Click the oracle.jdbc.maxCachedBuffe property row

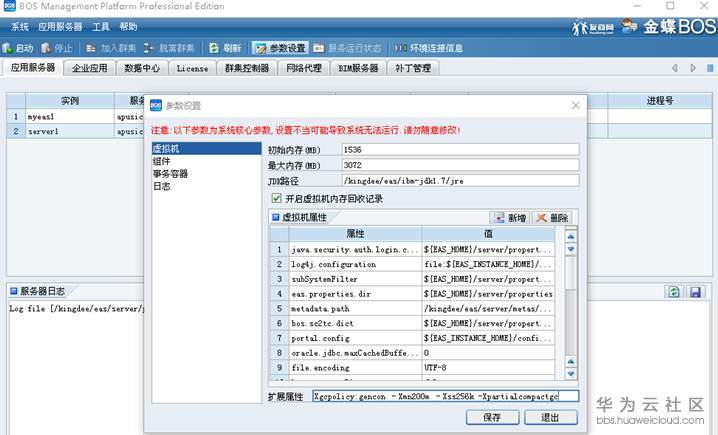[412, 353]
